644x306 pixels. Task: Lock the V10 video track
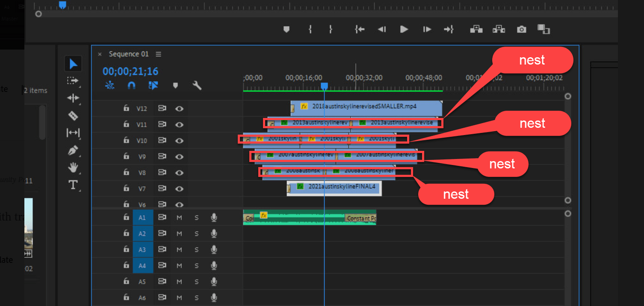point(126,140)
